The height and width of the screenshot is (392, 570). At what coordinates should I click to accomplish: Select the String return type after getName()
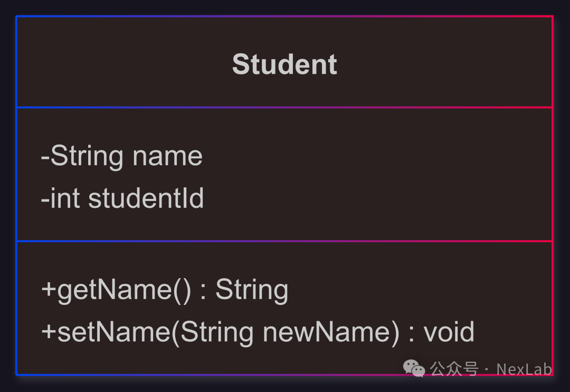point(252,290)
